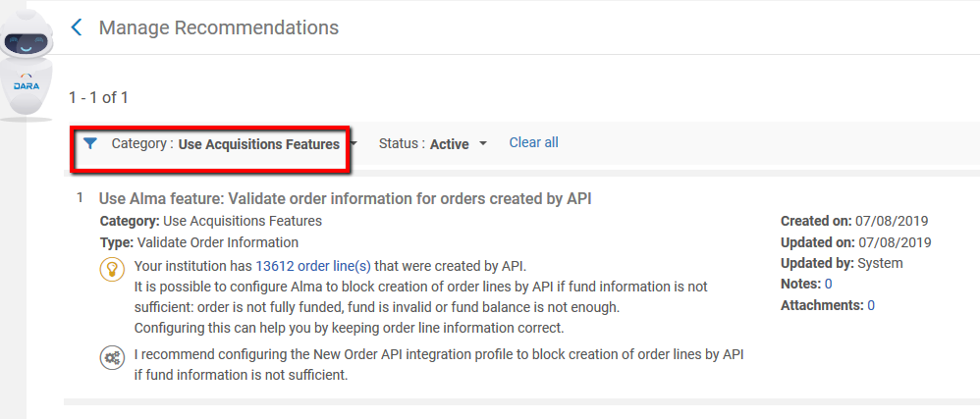Click the 'Updated by: System' text

pyautogui.click(x=842, y=263)
